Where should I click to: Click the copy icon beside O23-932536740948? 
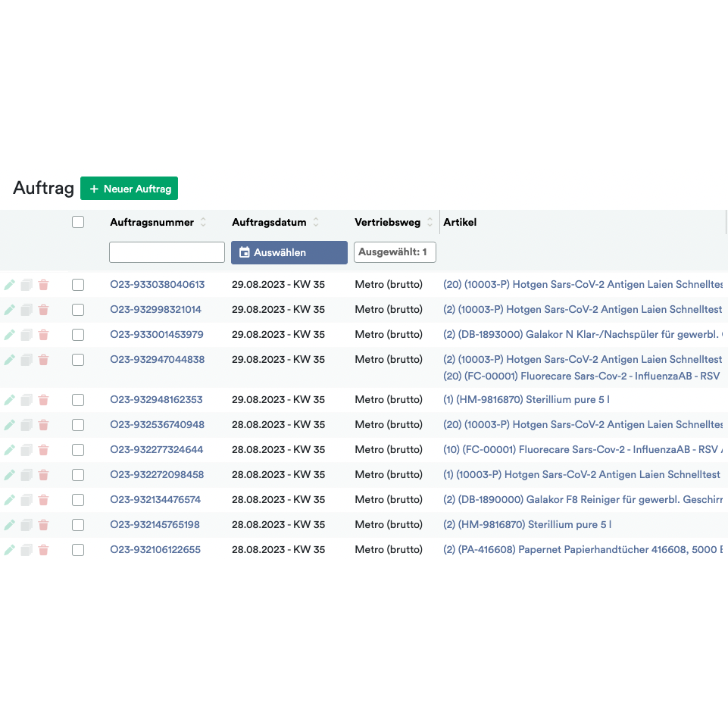(27, 424)
